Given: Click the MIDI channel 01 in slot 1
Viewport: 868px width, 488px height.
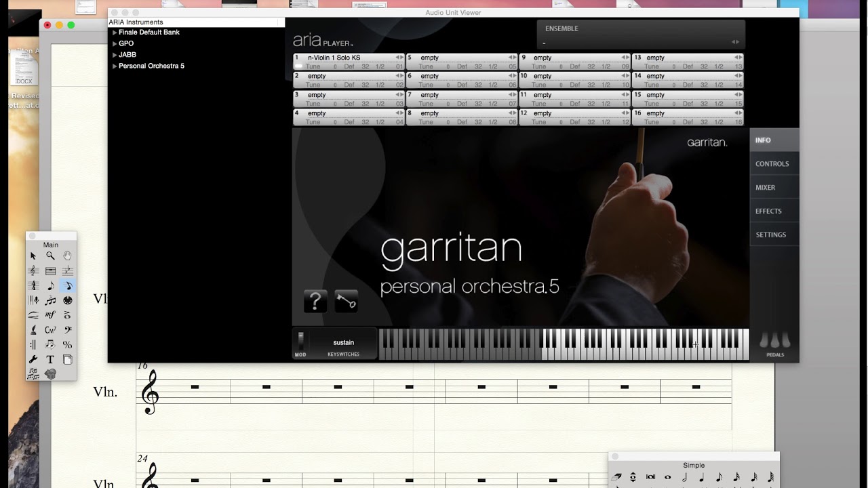Looking at the screenshot, I should point(399,66).
